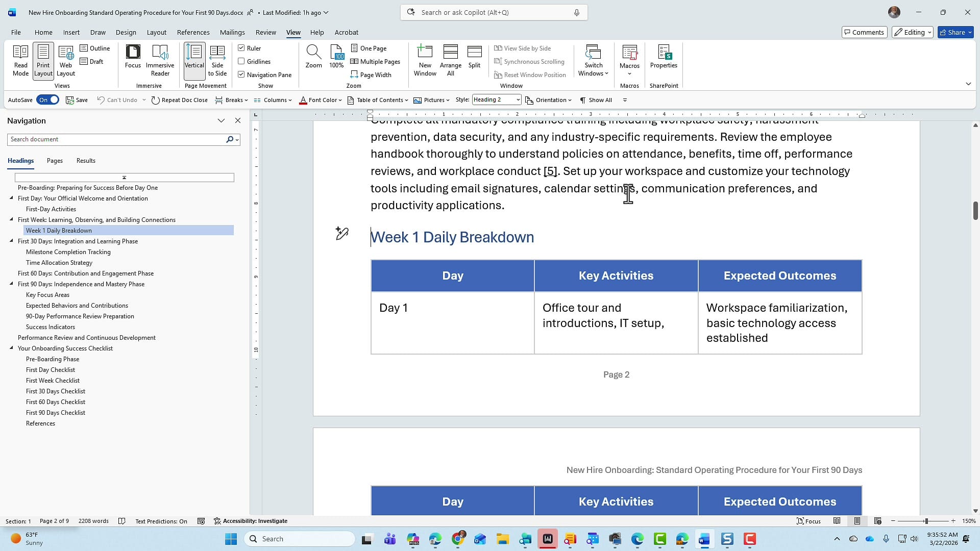980x551 pixels.
Task: Enable the Gridlines checkbox
Action: click(x=241, y=61)
